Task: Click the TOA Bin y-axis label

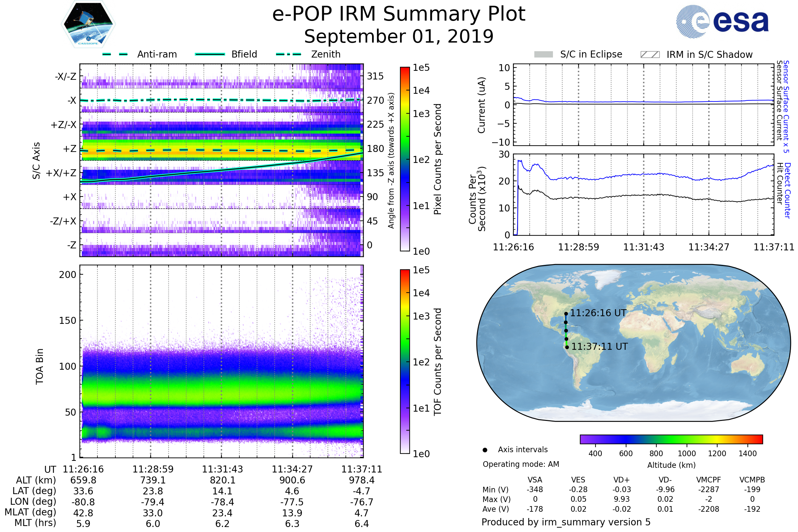Action: point(39,366)
